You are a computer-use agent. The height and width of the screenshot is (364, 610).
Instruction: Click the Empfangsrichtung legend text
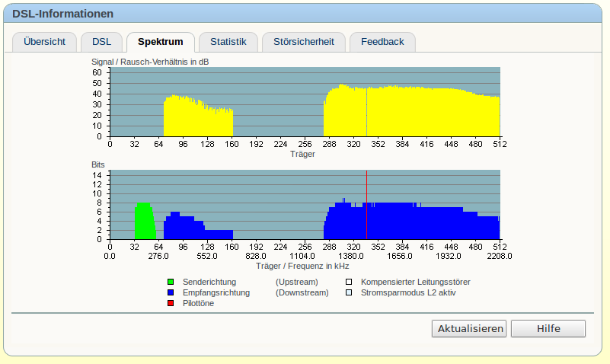(216, 292)
